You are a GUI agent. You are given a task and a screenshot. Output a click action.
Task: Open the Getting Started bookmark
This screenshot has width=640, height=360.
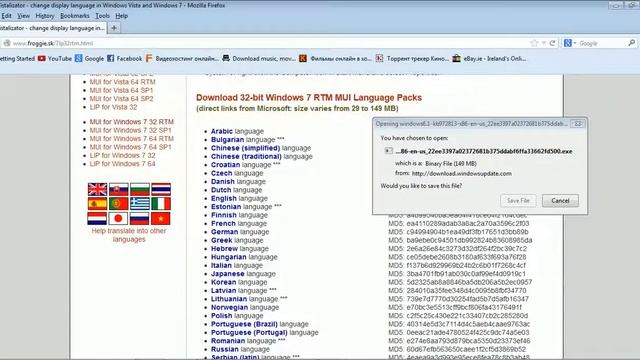click(17, 59)
